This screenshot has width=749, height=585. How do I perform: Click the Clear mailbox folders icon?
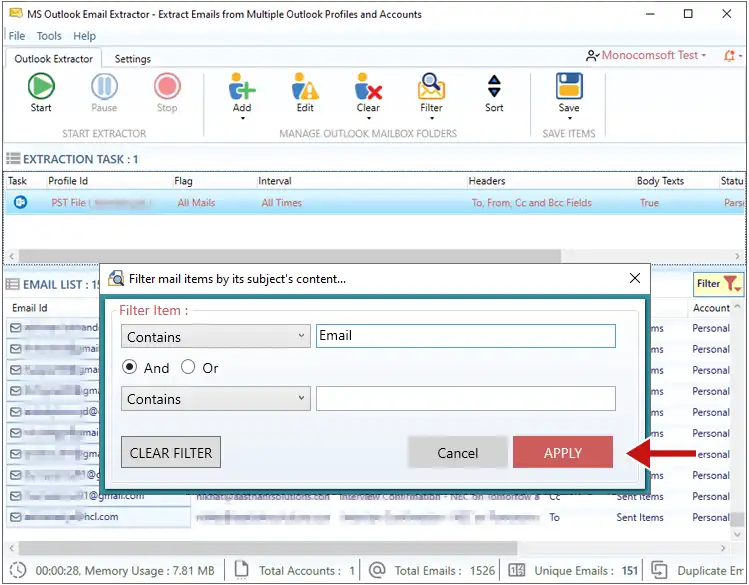point(368,86)
